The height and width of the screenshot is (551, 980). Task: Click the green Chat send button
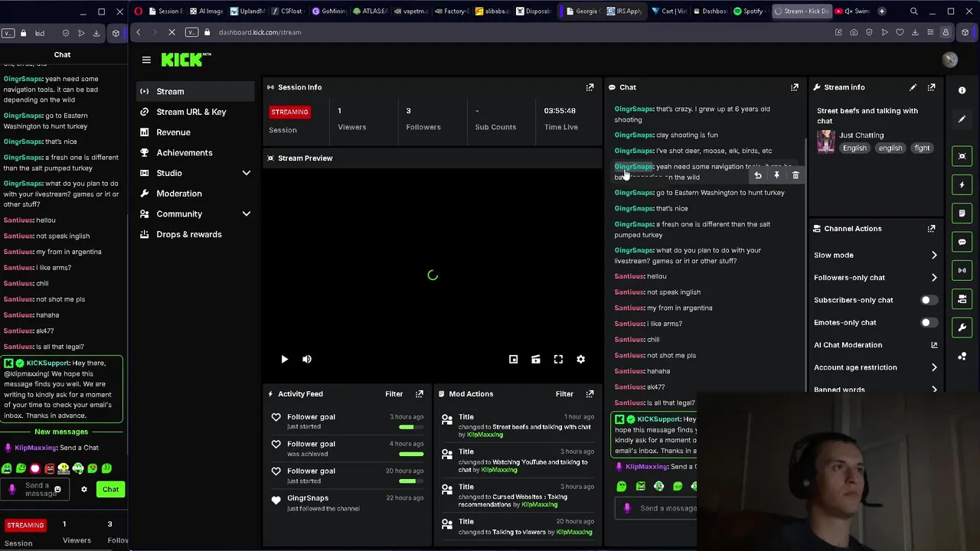click(x=110, y=489)
